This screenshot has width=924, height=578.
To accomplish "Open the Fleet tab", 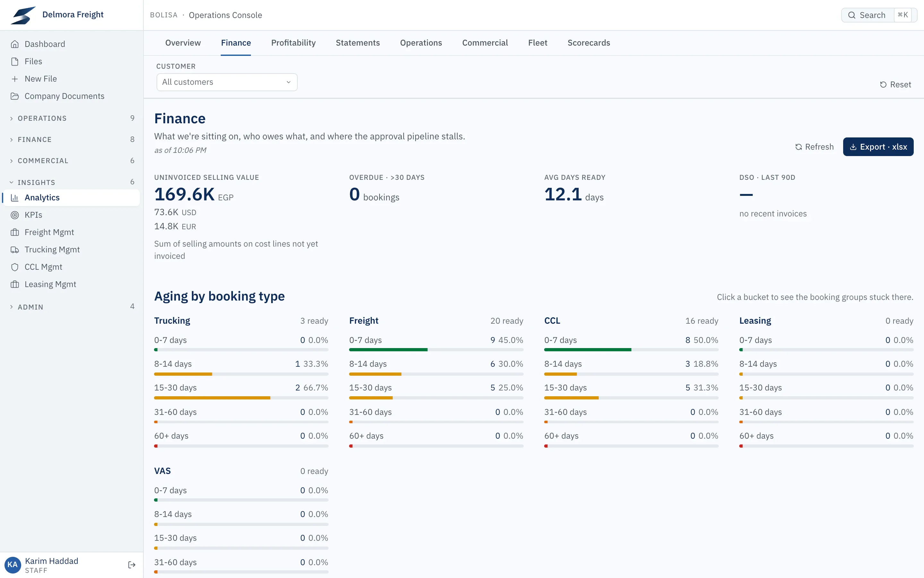I will [538, 43].
